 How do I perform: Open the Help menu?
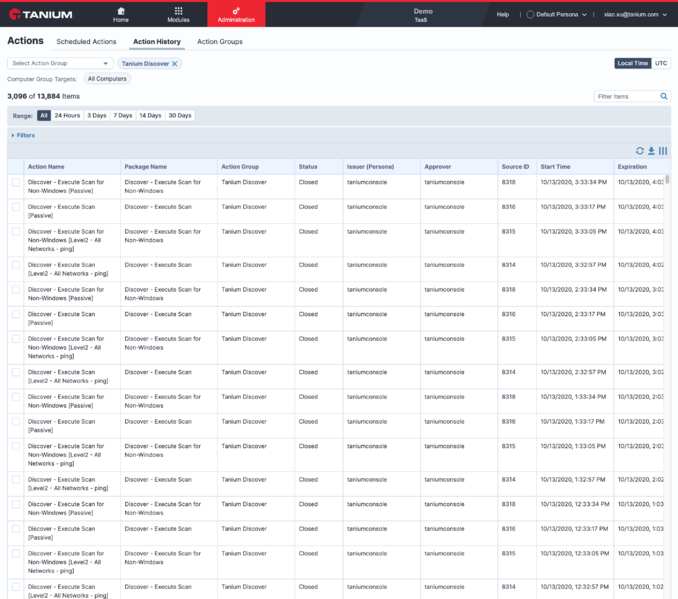(x=502, y=14)
